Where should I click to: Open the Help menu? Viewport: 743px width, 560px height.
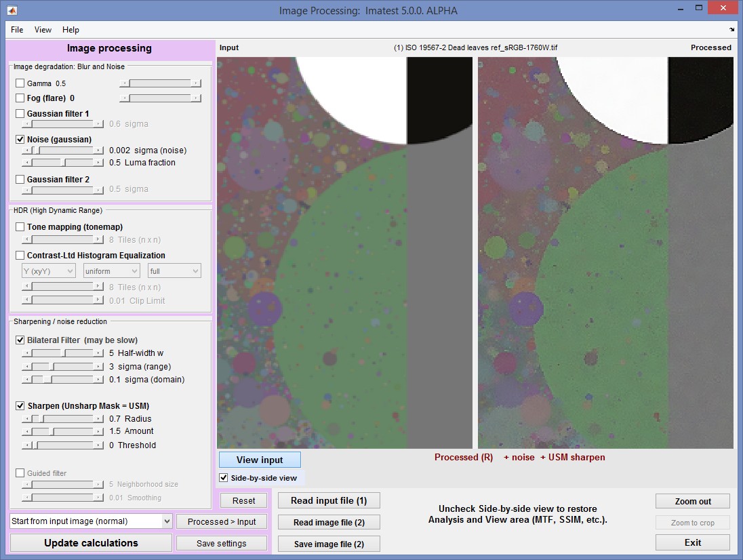(71, 30)
